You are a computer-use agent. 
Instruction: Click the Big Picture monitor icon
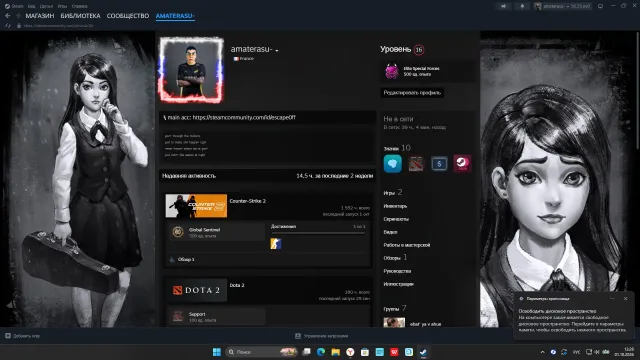pyautogui.click(x=600, y=6)
